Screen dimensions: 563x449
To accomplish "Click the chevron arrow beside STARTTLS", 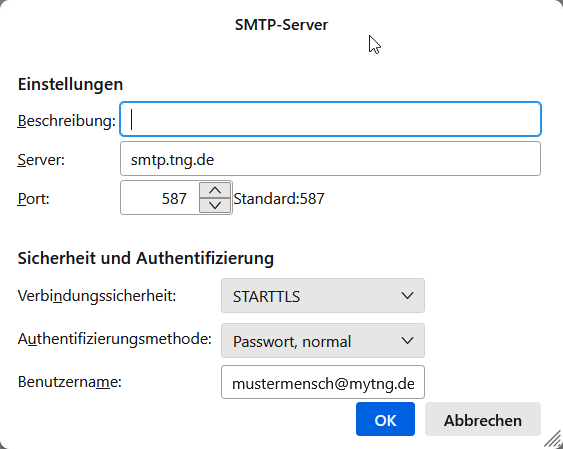I will pos(407,296).
